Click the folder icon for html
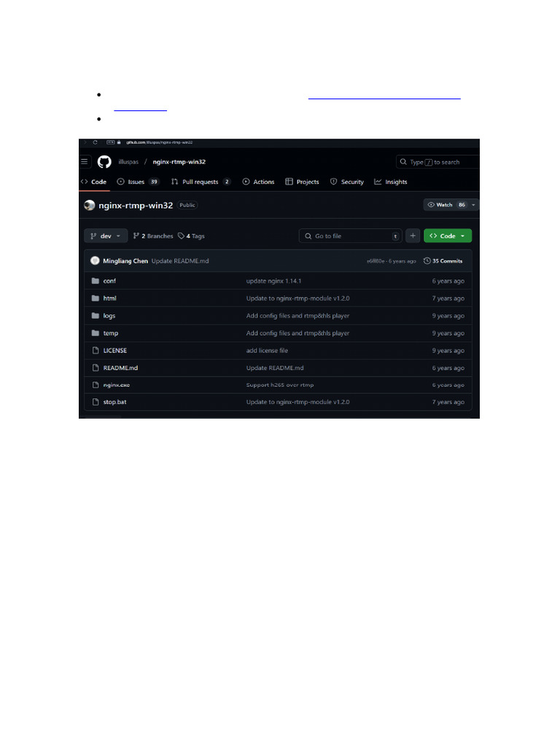 tap(96, 298)
